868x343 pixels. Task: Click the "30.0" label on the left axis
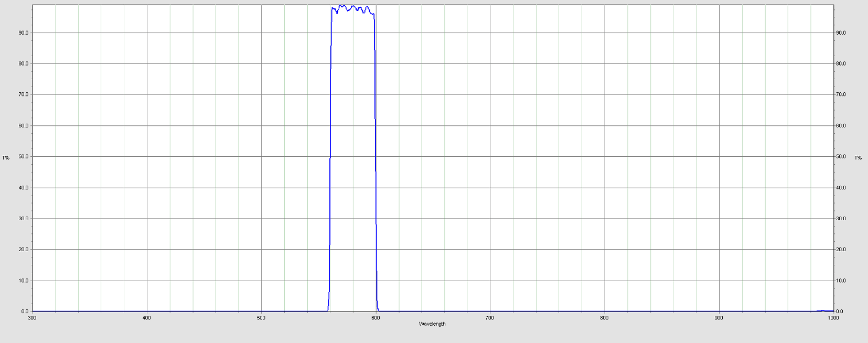(24, 219)
